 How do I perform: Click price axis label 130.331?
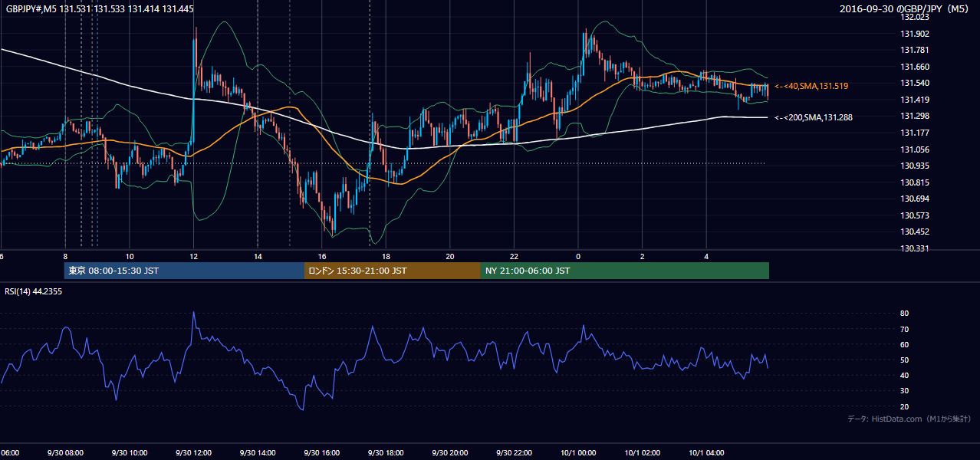[x=914, y=248]
